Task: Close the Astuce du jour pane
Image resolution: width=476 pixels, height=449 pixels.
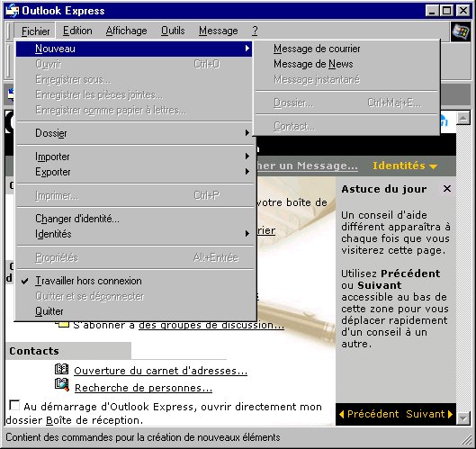Action: pyautogui.click(x=447, y=189)
